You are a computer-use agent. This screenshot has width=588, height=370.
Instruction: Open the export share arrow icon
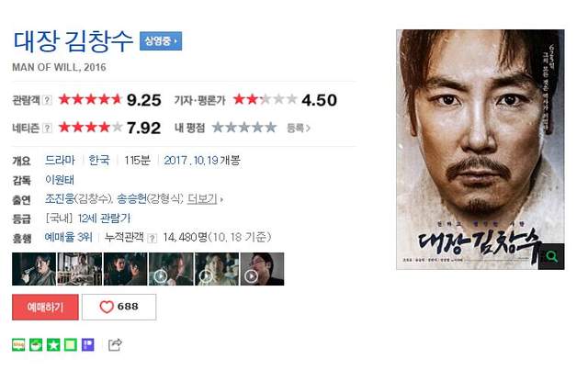pos(115,344)
